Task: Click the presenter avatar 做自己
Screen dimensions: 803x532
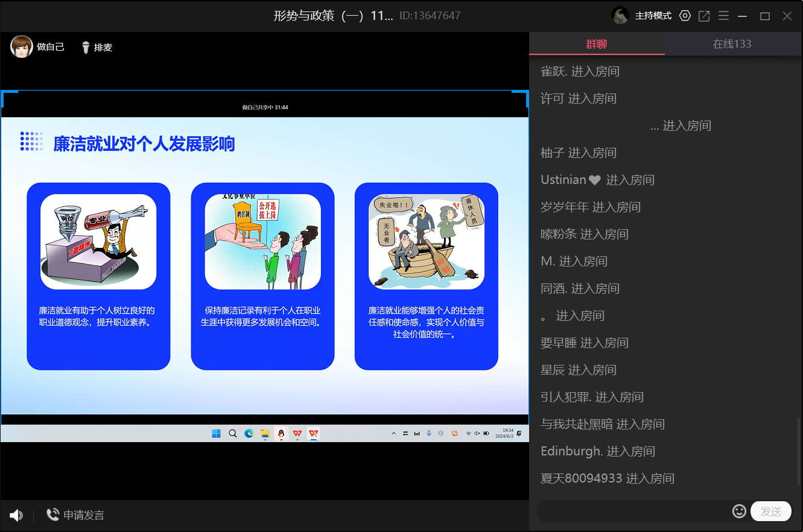Action: coord(22,46)
